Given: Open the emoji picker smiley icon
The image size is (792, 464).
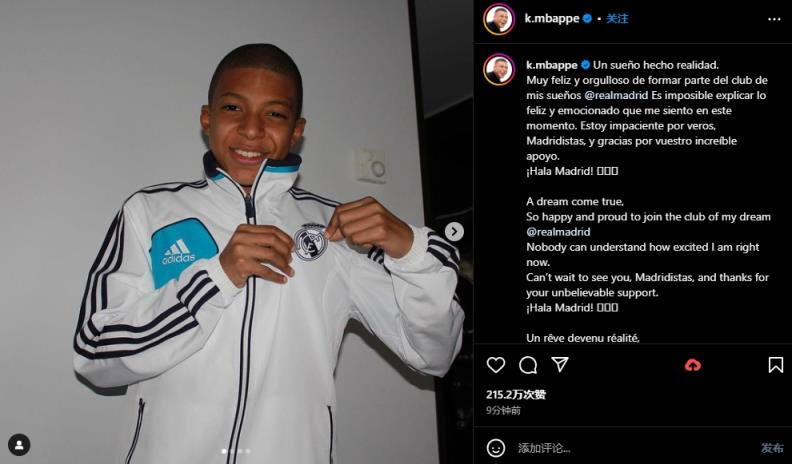Looking at the screenshot, I should [496, 448].
